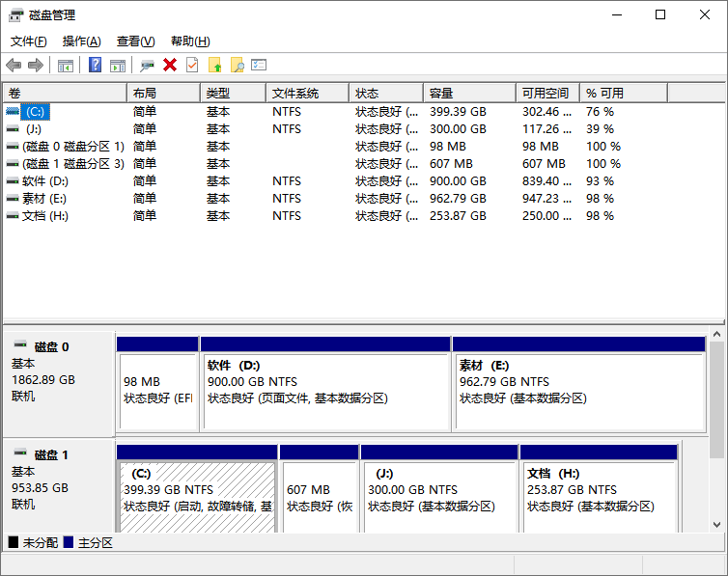728x576 pixels.
Task: Open Help with the blue question mark icon
Action: point(96,65)
